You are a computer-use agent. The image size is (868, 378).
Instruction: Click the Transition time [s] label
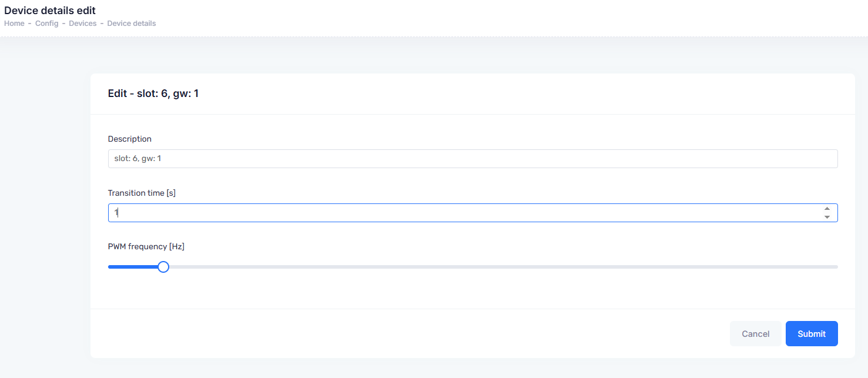point(142,193)
